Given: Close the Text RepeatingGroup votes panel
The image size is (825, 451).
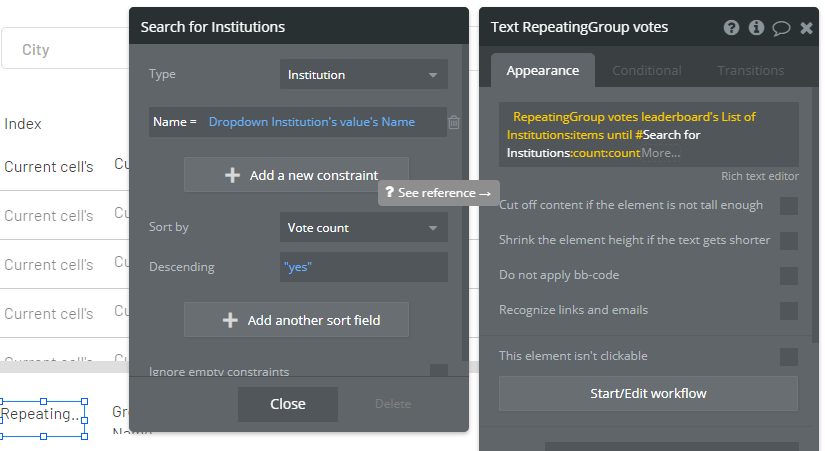Looking at the screenshot, I should (806, 28).
